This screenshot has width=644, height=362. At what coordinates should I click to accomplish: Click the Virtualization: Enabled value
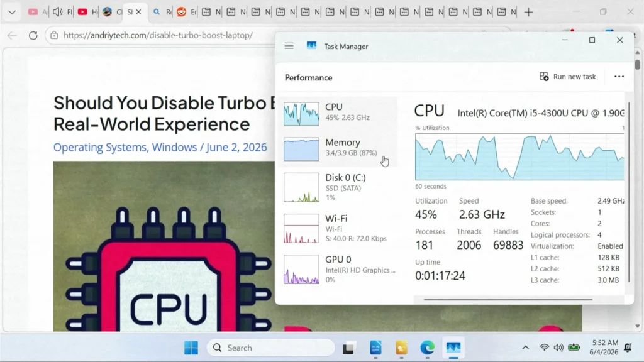tap(610, 246)
